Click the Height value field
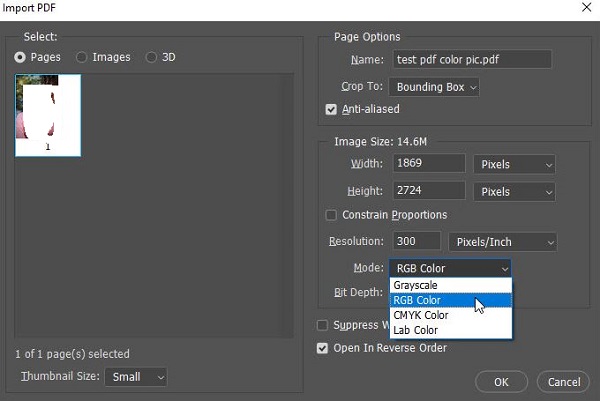 pyautogui.click(x=429, y=190)
